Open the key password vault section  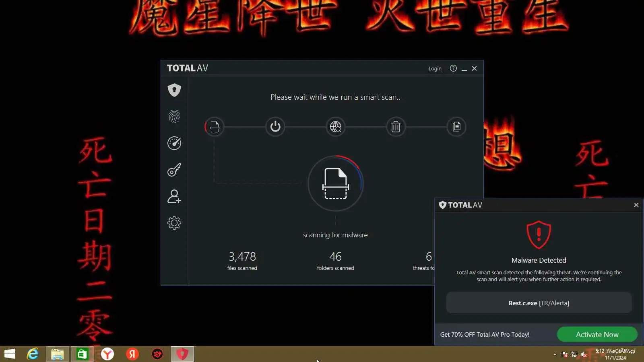[x=174, y=170]
